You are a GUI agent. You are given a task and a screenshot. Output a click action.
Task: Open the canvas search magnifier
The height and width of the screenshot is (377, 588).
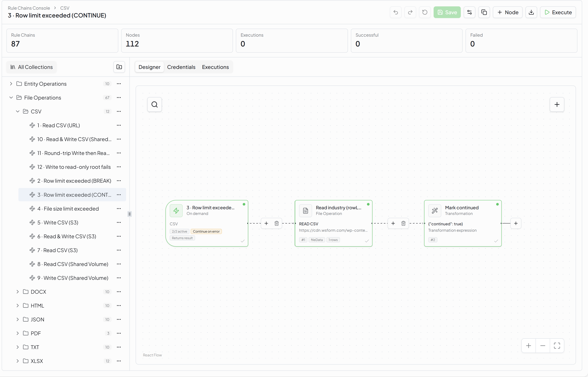pos(154,104)
